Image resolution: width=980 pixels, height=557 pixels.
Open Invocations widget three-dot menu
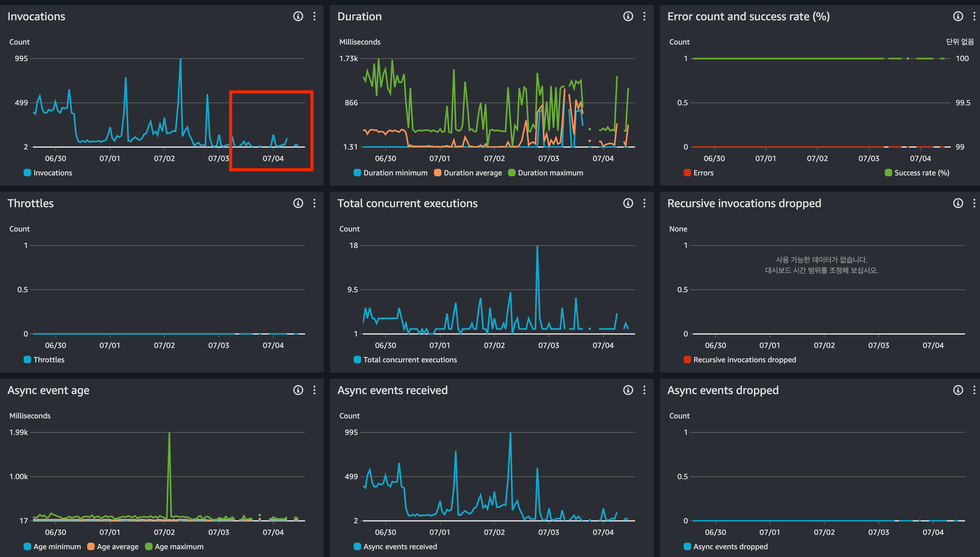pyautogui.click(x=314, y=16)
